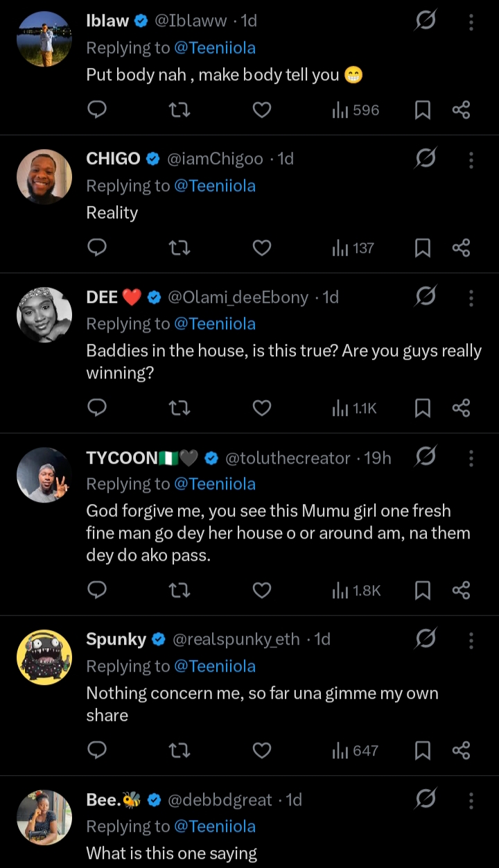Share Spunky's reply
499x868 pixels.
click(461, 750)
